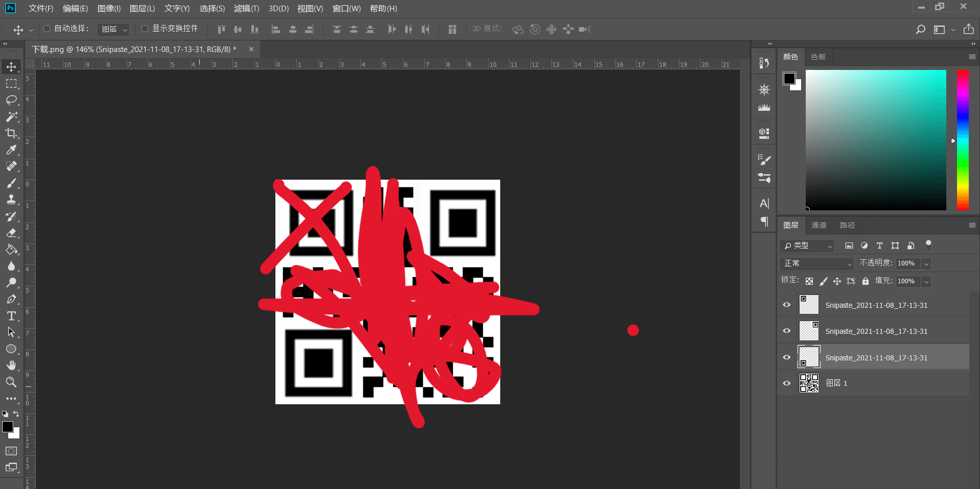Open the 不透明度 opacity dropdown arrow
Viewport: 980px width, 489px height.
[926, 264]
